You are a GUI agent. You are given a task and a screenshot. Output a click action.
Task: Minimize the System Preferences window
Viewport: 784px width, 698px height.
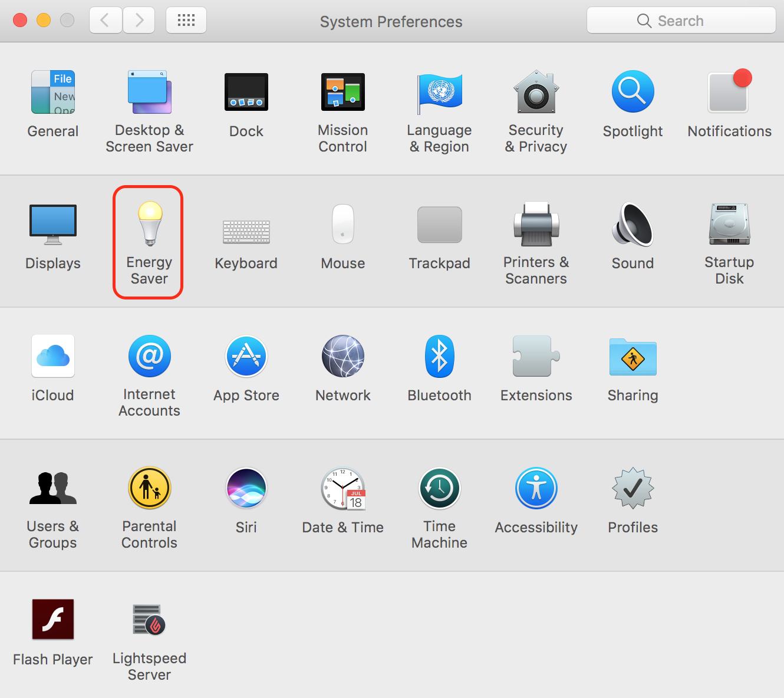[x=44, y=20]
